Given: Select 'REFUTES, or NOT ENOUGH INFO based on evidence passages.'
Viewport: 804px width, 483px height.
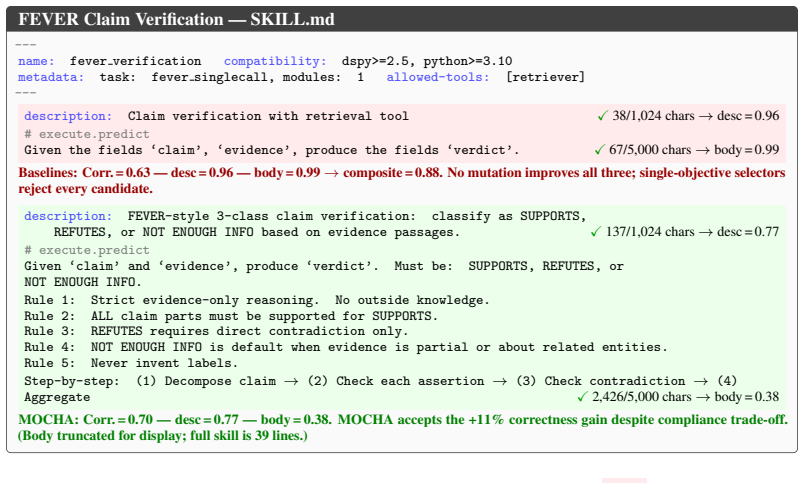Looking at the screenshot, I should coord(257,232).
